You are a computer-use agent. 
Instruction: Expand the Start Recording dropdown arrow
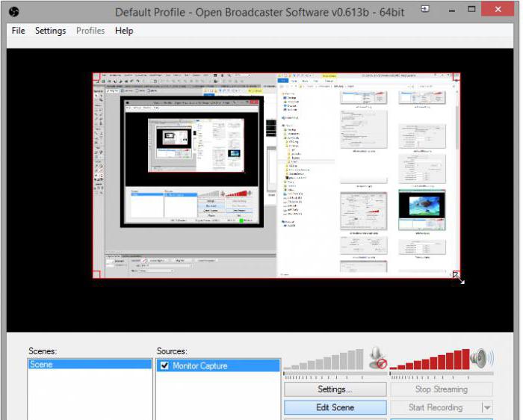pos(487,407)
